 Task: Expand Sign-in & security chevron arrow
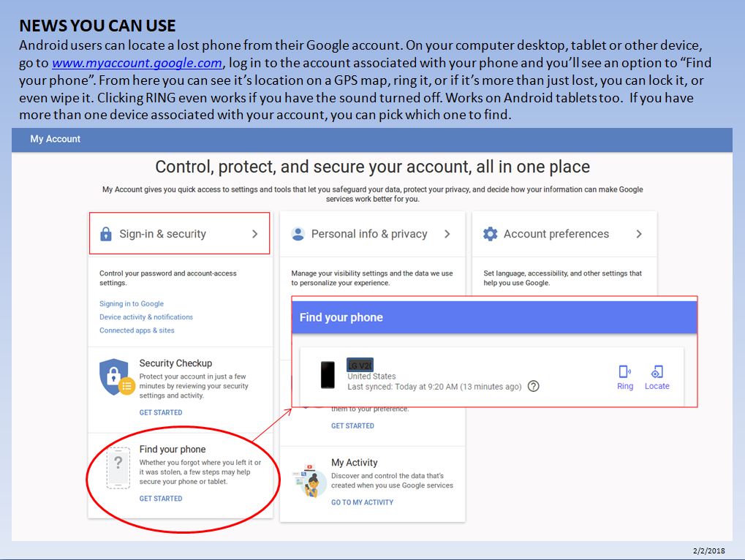pos(254,234)
